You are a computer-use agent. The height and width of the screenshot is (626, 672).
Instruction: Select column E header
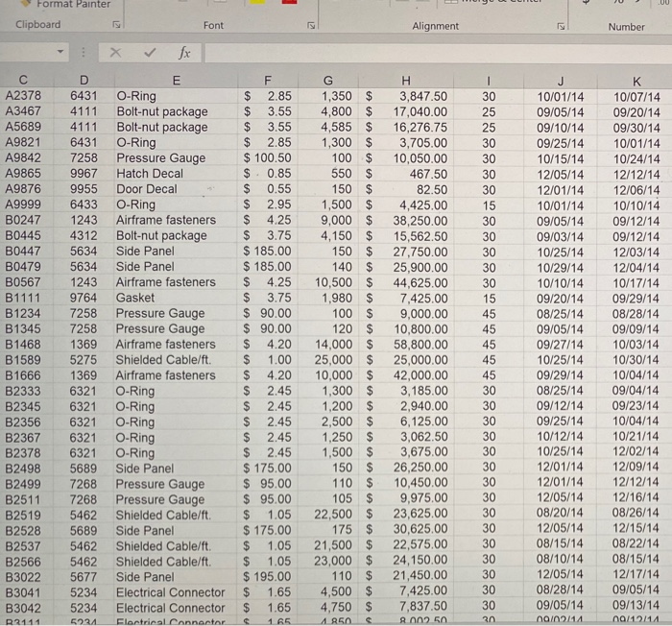176,81
